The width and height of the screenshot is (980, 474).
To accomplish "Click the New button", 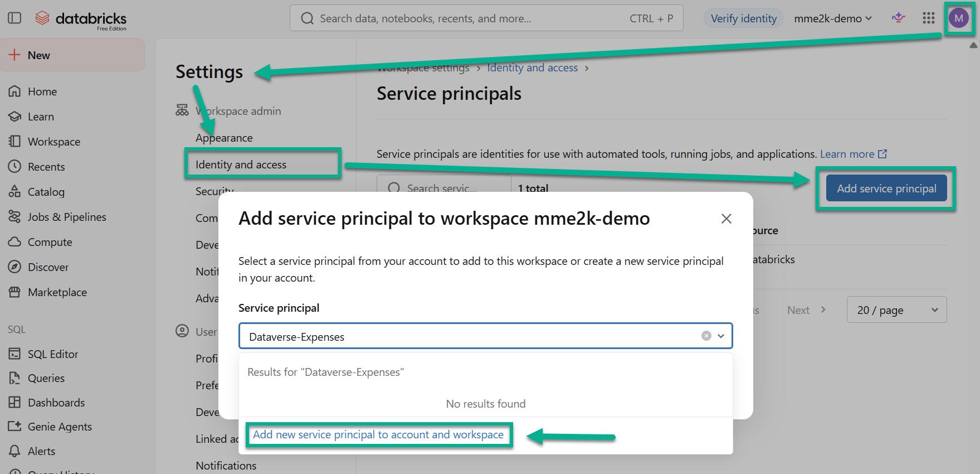I will pyautogui.click(x=72, y=55).
